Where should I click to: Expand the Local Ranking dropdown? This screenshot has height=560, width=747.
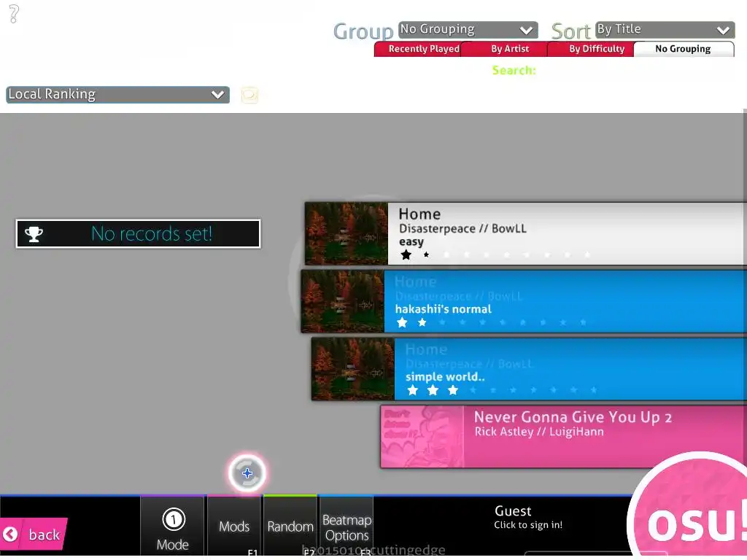click(x=117, y=94)
